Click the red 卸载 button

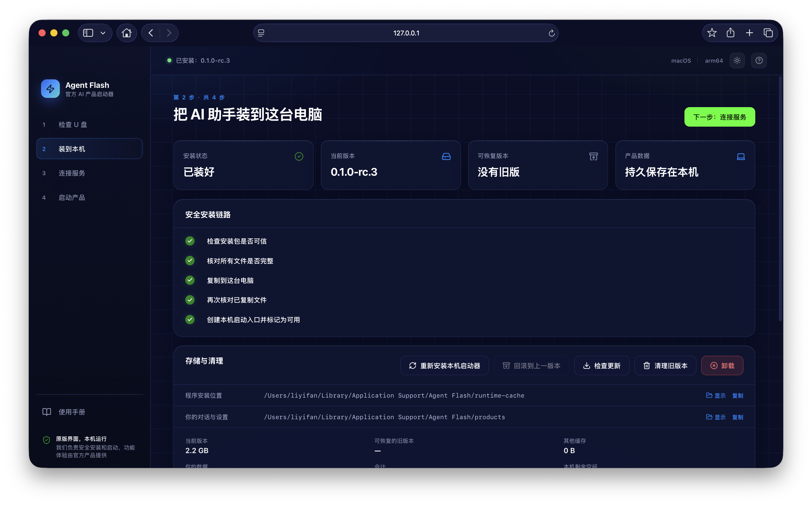722,366
